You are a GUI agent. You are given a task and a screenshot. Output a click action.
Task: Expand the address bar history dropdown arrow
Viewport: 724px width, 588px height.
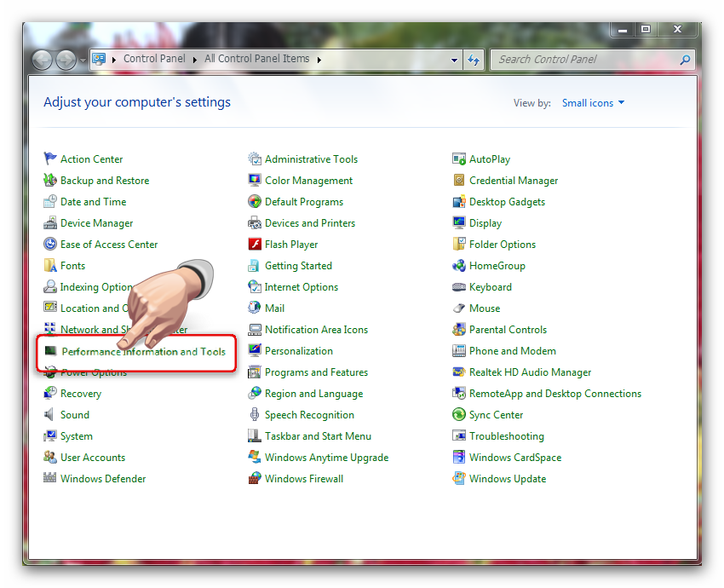point(454,60)
